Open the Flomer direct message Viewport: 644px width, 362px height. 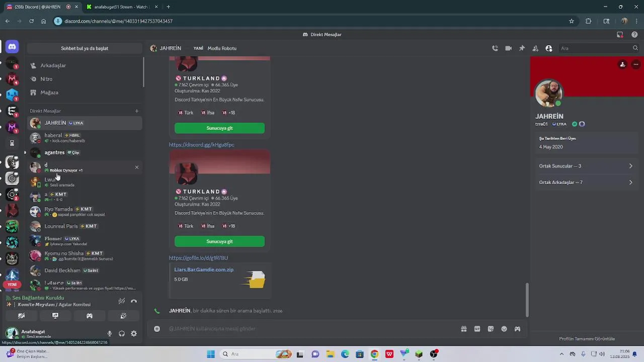click(x=85, y=241)
